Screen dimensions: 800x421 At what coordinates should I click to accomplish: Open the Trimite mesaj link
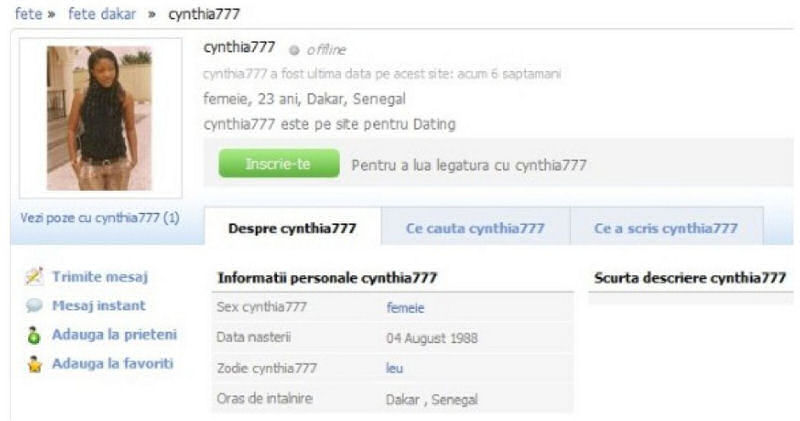point(100,277)
